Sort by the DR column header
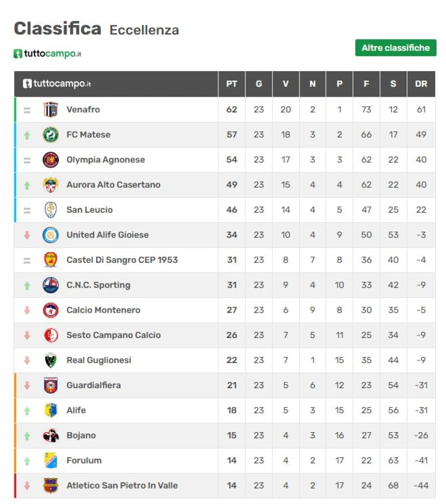Image resolution: width=446 pixels, height=504 pixels. click(421, 84)
